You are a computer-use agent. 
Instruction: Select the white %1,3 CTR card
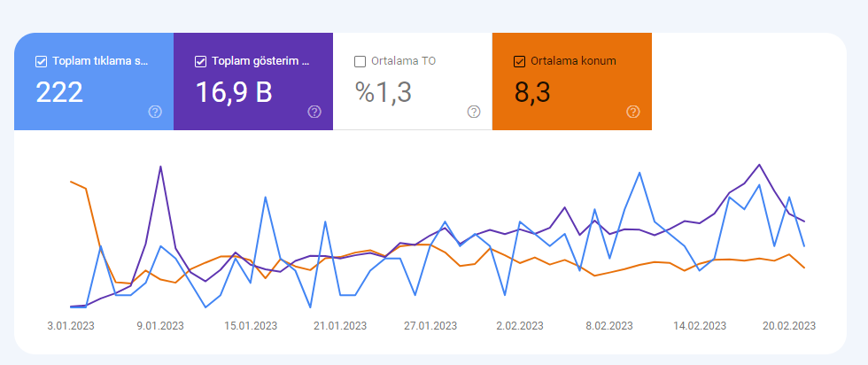point(413,82)
